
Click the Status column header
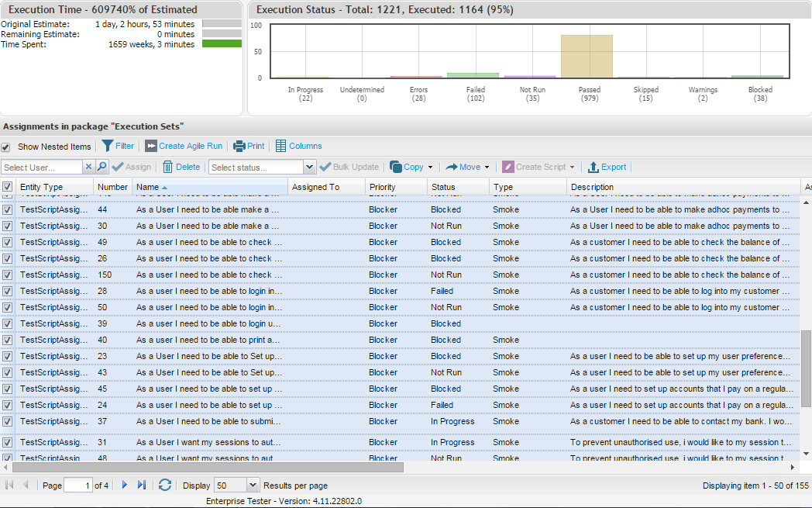coord(443,187)
